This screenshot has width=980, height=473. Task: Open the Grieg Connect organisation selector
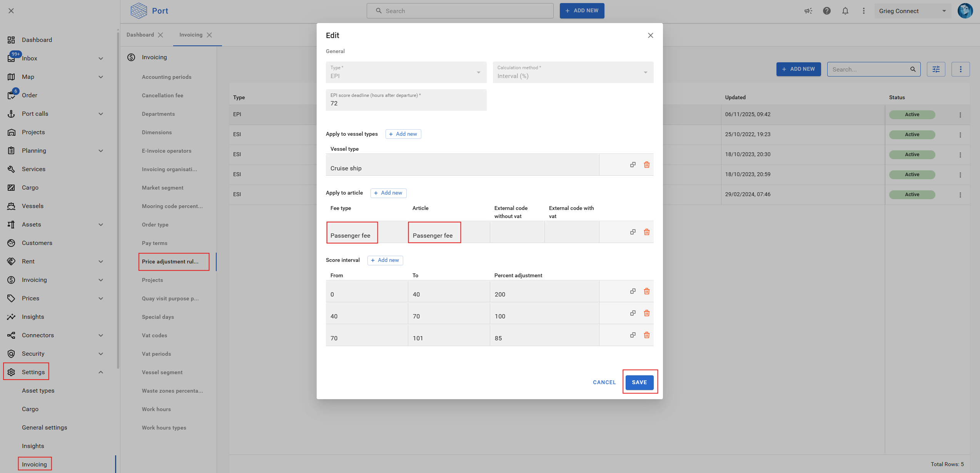(x=912, y=11)
